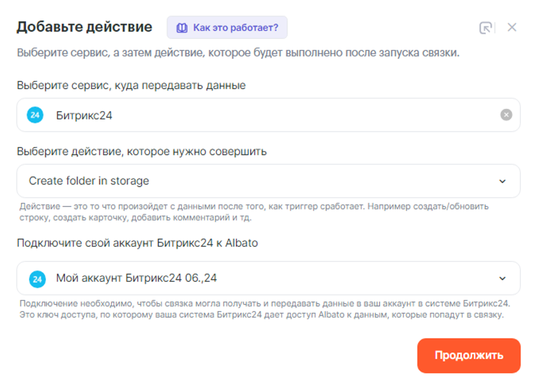
Task: Click the collapse dialog arrow icon at top
Action: (486, 28)
